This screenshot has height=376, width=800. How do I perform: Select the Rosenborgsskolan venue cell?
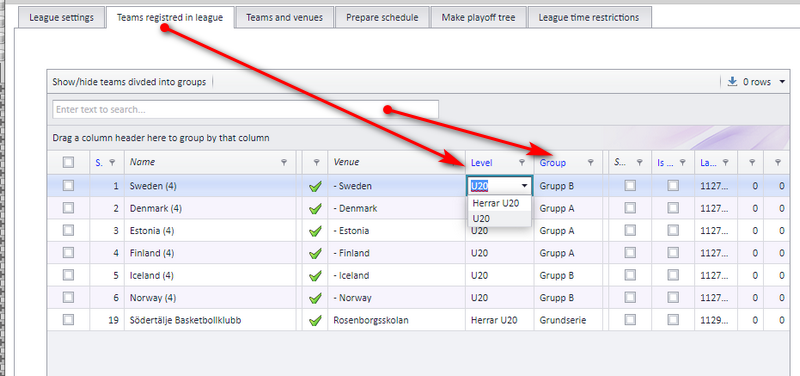click(x=396, y=320)
